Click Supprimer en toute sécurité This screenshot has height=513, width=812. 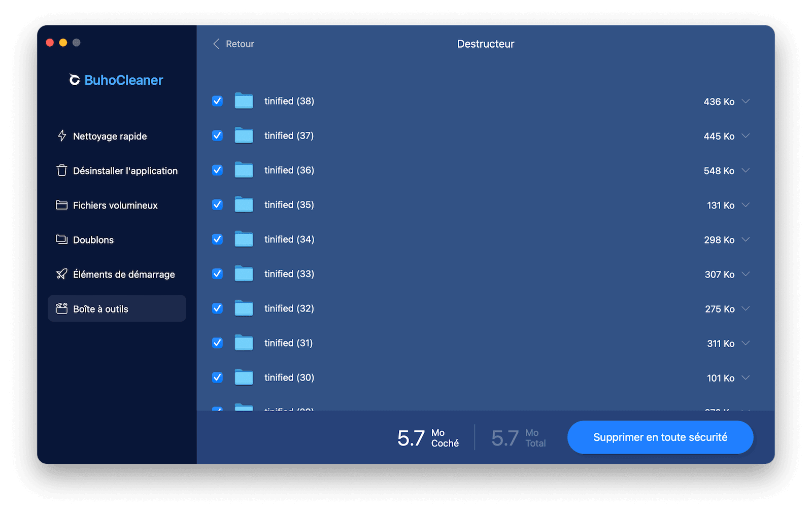(x=660, y=437)
